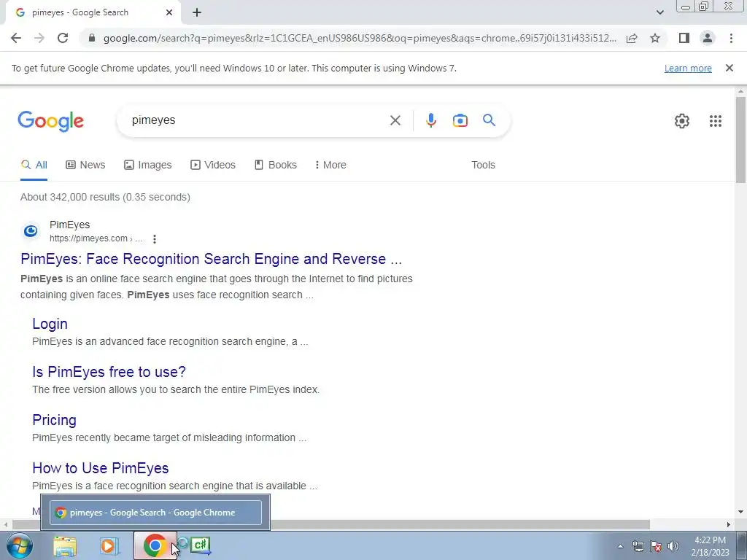This screenshot has width=747, height=560.
Task: Select the All results tab
Action: pyautogui.click(x=34, y=165)
